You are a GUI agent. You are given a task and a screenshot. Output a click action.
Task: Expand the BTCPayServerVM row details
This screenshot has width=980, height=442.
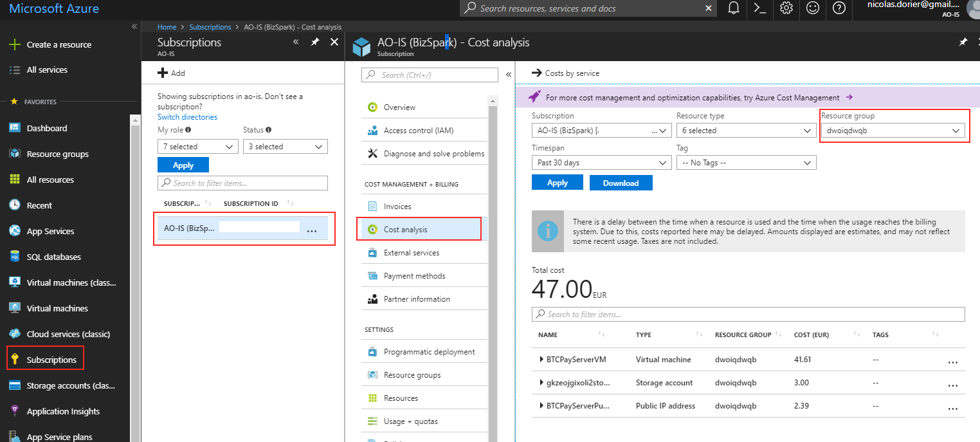[541, 359]
